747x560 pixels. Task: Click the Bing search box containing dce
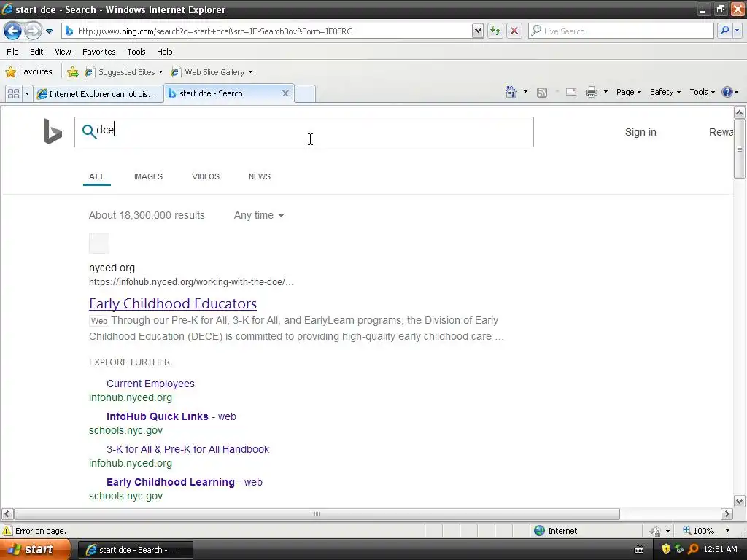pyautogui.click(x=304, y=132)
